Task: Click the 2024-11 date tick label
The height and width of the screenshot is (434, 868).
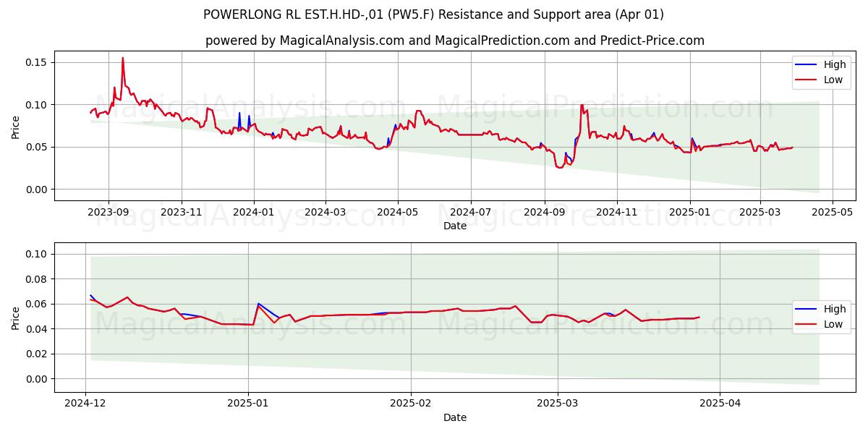Action: click(x=617, y=213)
